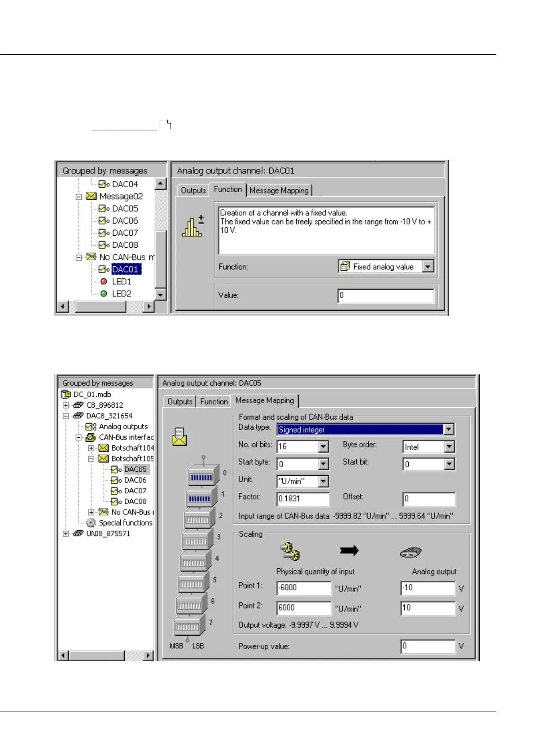Click the analog output connector icon under Scaling

(x=411, y=553)
